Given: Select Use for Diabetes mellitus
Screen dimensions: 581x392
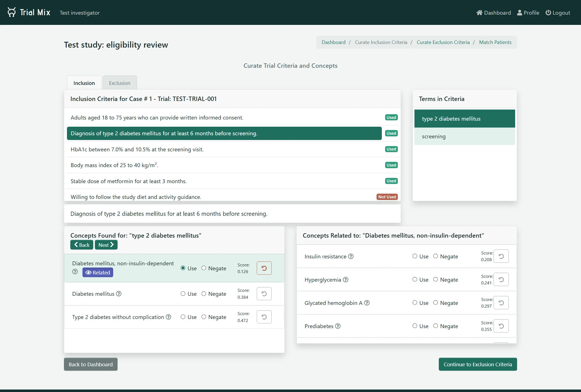Looking at the screenshot, I should [183, 294].
